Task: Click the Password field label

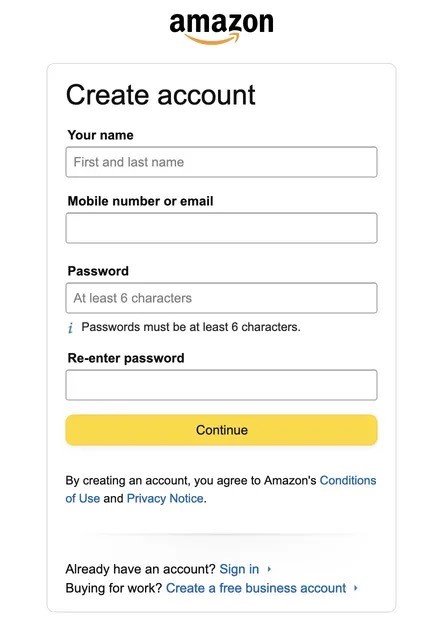Action: click(x=98, y=271)
